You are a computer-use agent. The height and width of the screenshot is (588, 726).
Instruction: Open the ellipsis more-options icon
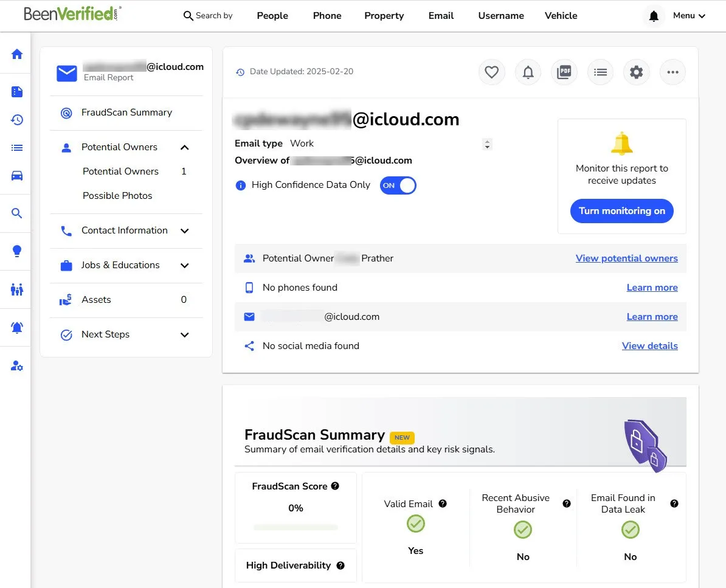(672, 72)
